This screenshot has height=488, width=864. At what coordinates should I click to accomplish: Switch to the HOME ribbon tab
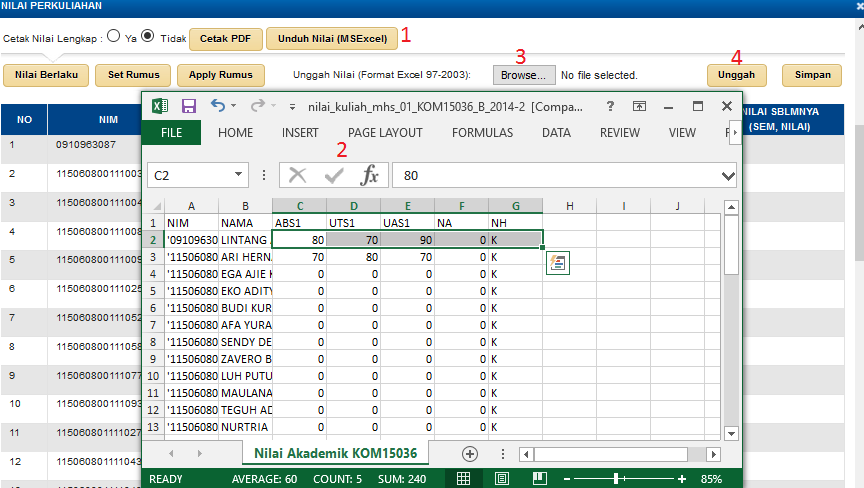click(x=235, y=133)
